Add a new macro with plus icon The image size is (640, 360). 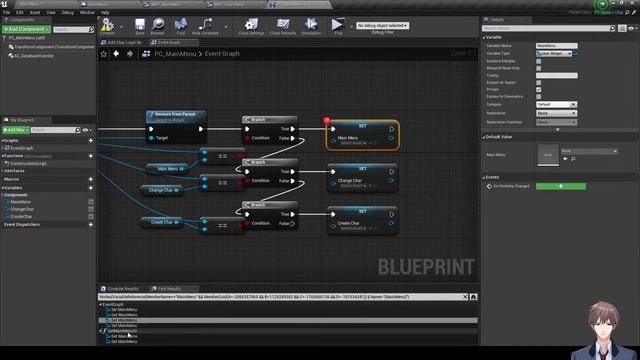pos(91,179)
